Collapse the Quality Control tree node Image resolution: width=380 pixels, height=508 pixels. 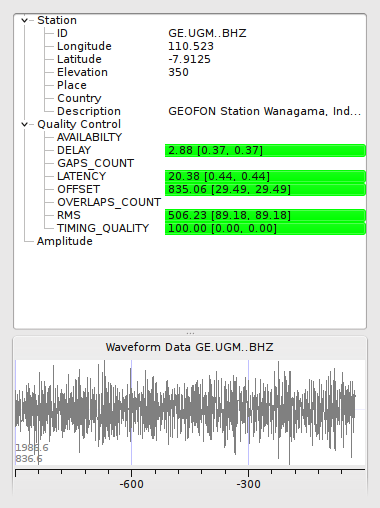(24, 125)
